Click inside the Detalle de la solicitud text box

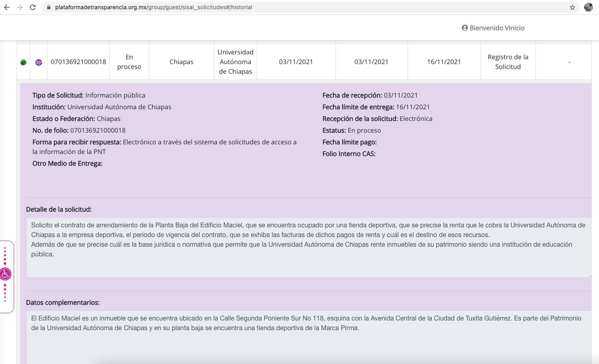point(309,248)
